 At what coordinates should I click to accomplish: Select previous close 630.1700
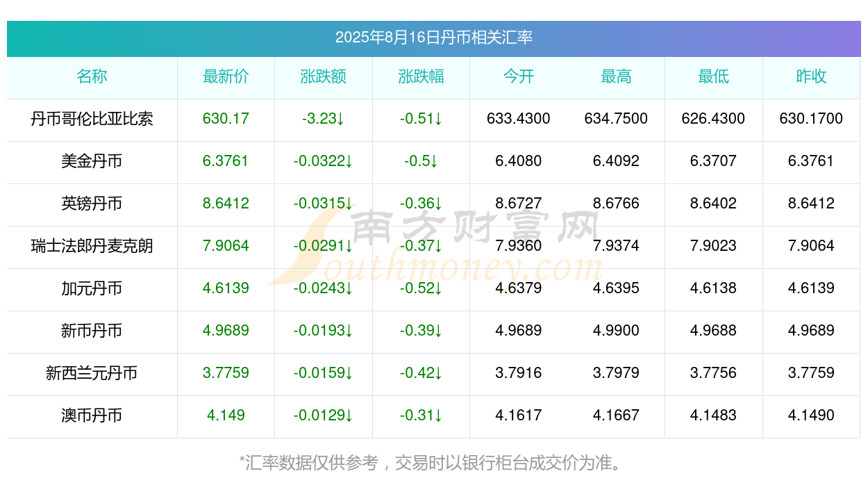click(x=811, y=119)
